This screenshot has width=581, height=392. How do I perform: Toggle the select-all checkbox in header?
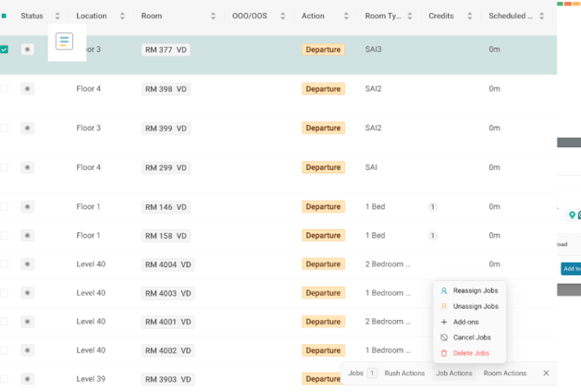click(x=3, y=16)
